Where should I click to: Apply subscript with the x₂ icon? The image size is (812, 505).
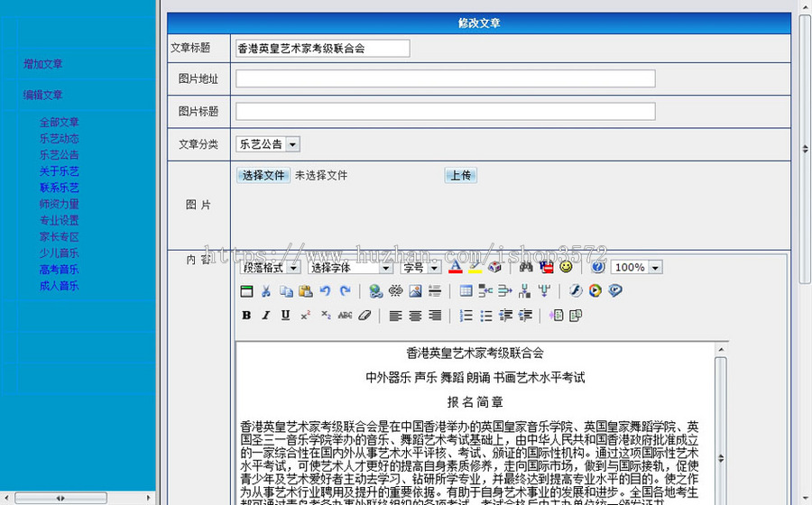(325, 316)
